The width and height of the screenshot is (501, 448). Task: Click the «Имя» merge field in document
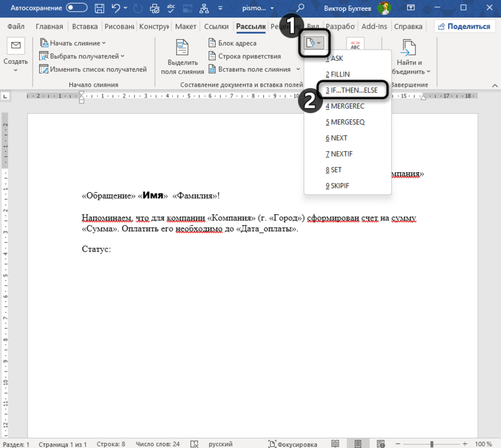tap(153, 195)
